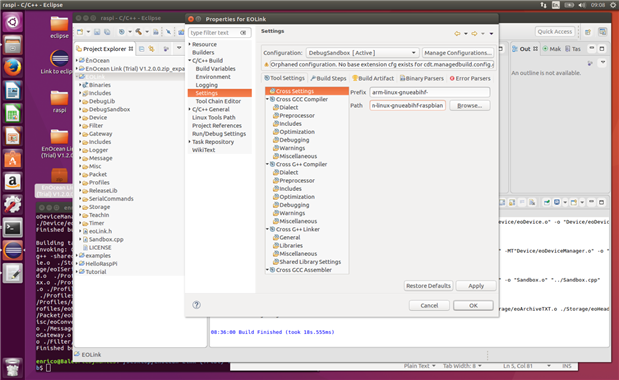The height and width of the screenshot is (380, 619).
Task: Open the Eclipse launcher icon
Action: (x=13, y=251)
